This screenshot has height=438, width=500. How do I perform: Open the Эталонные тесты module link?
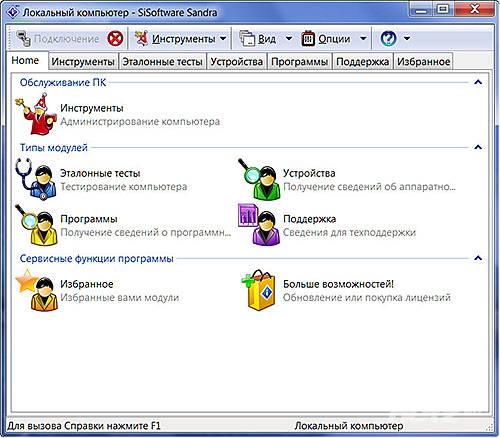(100, 173)
